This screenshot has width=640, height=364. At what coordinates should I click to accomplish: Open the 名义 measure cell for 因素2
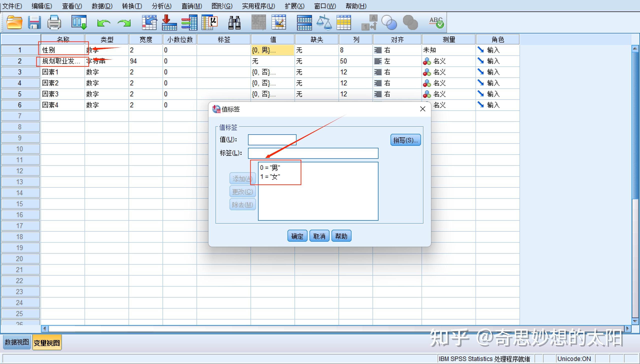point(448,83)
